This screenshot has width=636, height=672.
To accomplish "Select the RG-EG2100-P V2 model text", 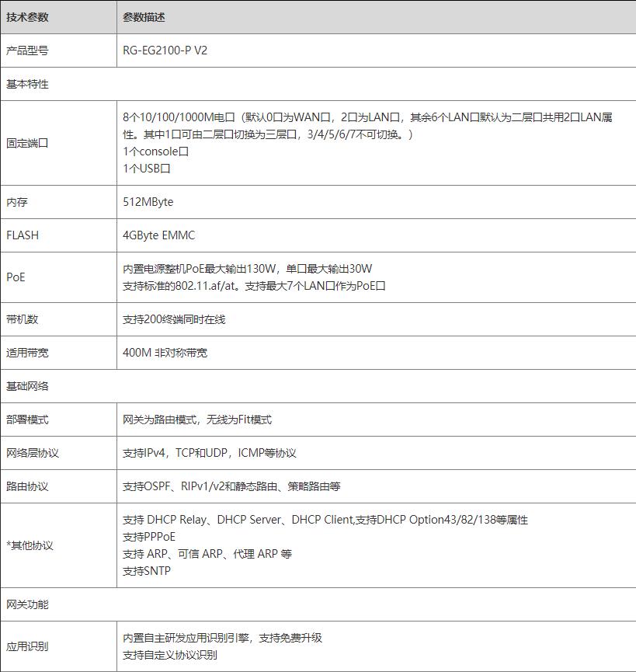I will pos(165,50).
